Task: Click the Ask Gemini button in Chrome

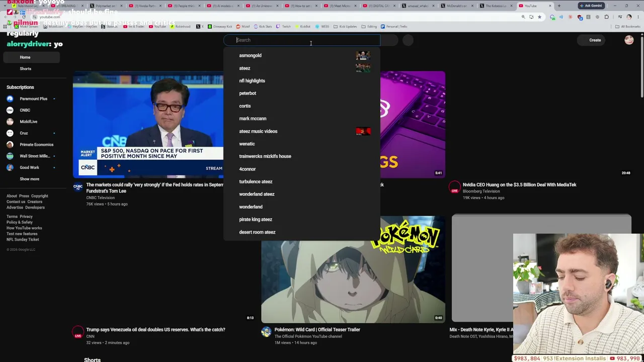Action: pyautogui.click(x=590, y=6)
